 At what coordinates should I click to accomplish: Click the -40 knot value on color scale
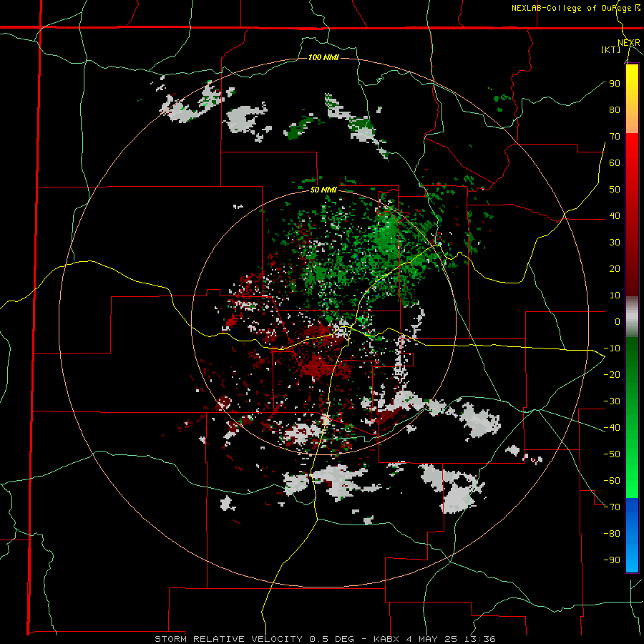coord(612,428)
